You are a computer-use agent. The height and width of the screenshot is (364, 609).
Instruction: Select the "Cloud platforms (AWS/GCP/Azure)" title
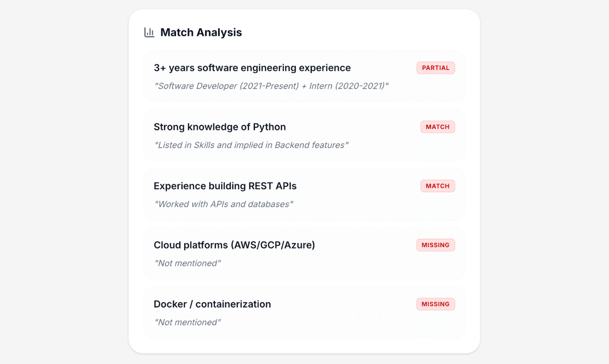(x=234, y=245)
